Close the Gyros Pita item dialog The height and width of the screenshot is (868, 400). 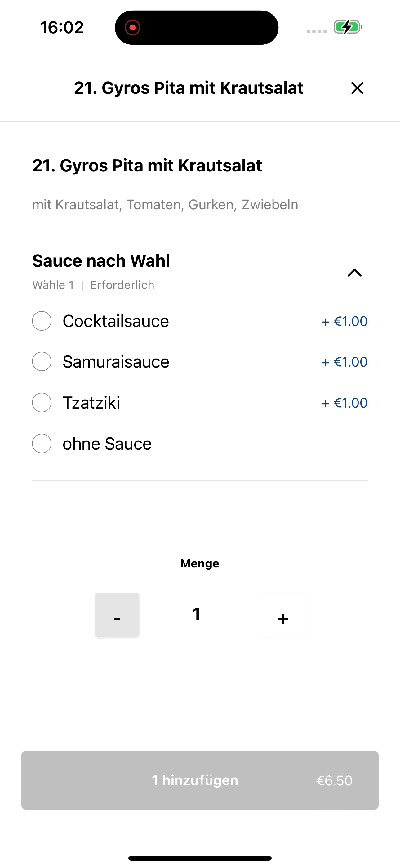point(357,88)
